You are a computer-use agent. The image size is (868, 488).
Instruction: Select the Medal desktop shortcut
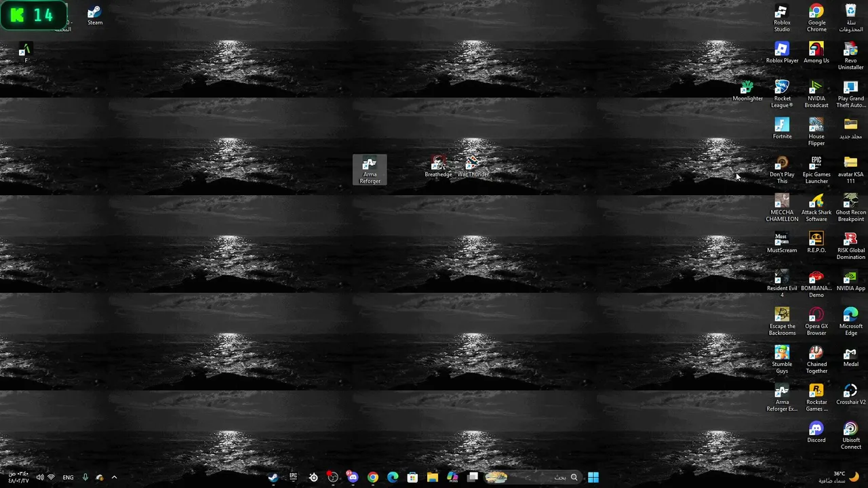click(x=850, y=357)
